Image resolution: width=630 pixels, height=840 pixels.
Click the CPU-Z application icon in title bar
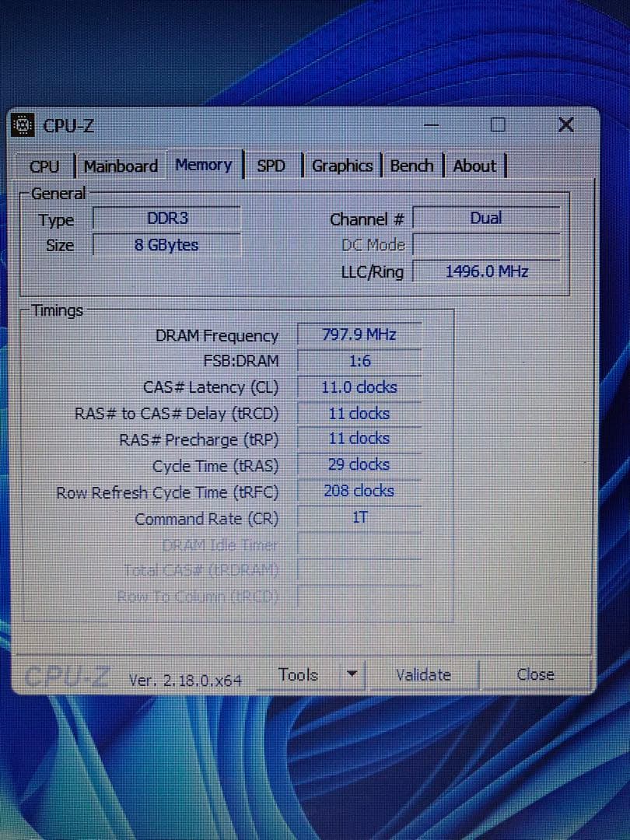point(23,125)
